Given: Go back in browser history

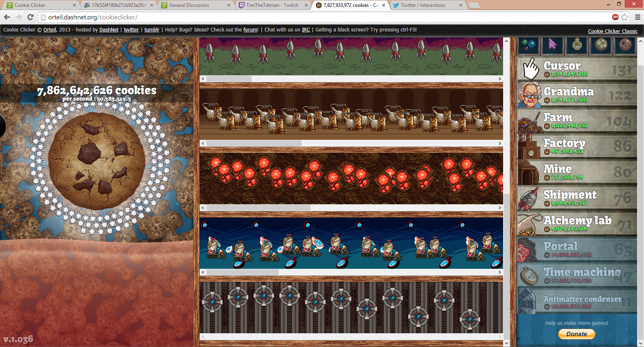Looking at the screenshot, I should [x=7, y=17].
